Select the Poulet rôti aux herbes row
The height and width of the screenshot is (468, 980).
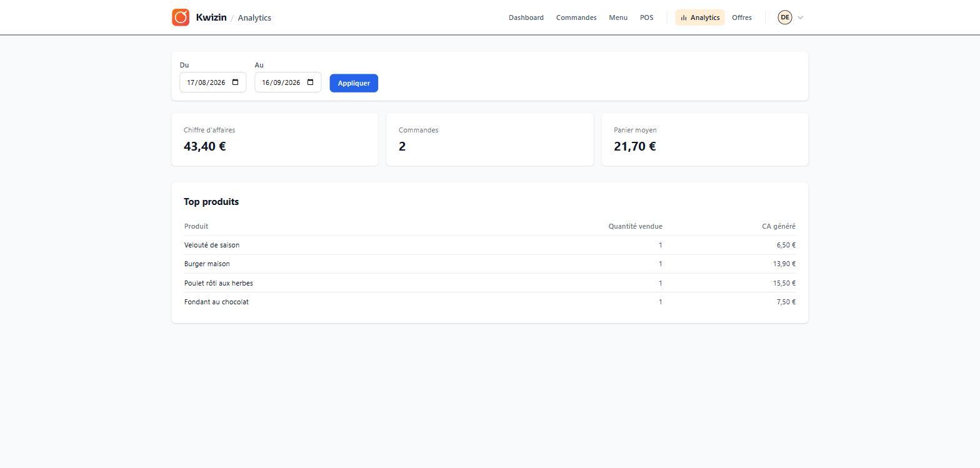tap(490, 283)
